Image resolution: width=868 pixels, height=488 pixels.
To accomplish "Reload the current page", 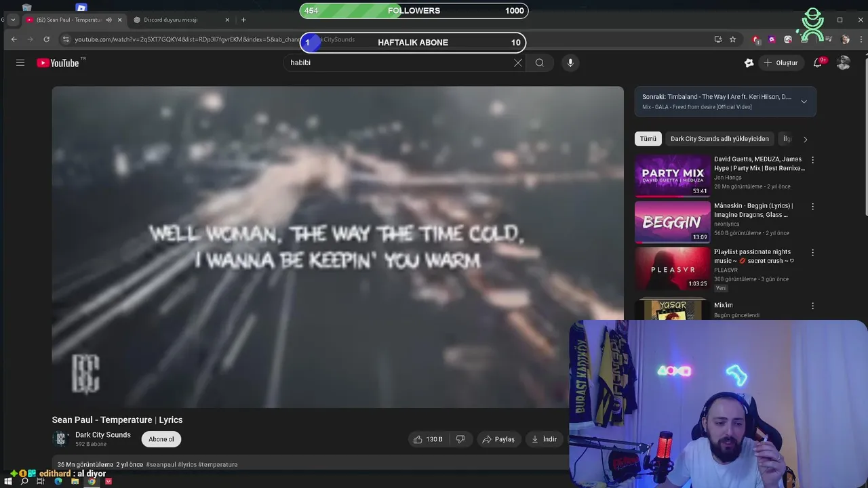I will pos(46,39).
